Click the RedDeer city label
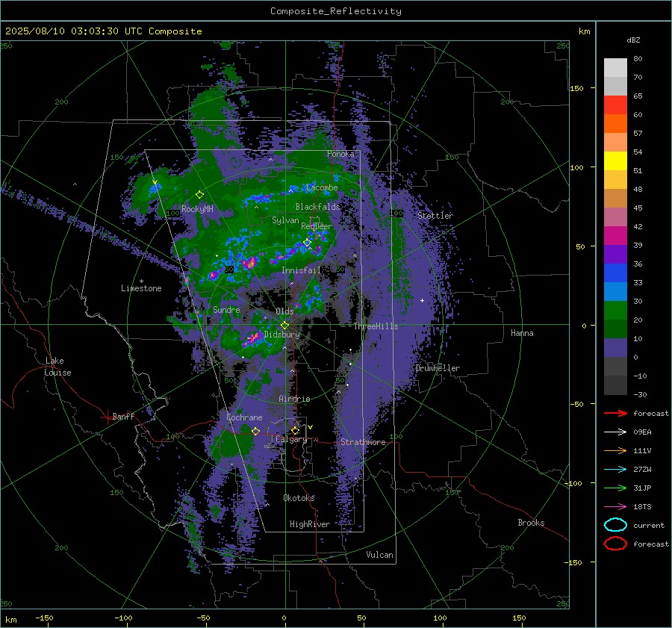 (x=317, y=226)
